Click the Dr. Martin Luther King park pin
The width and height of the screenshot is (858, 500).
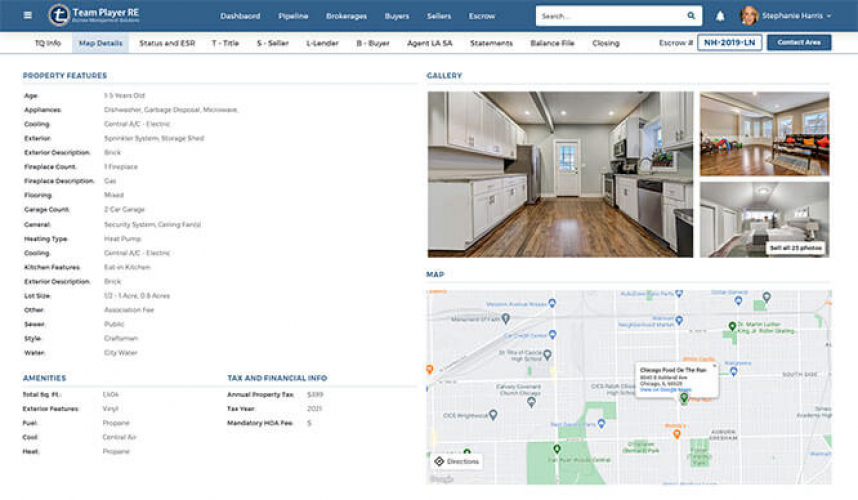[732, 326]
